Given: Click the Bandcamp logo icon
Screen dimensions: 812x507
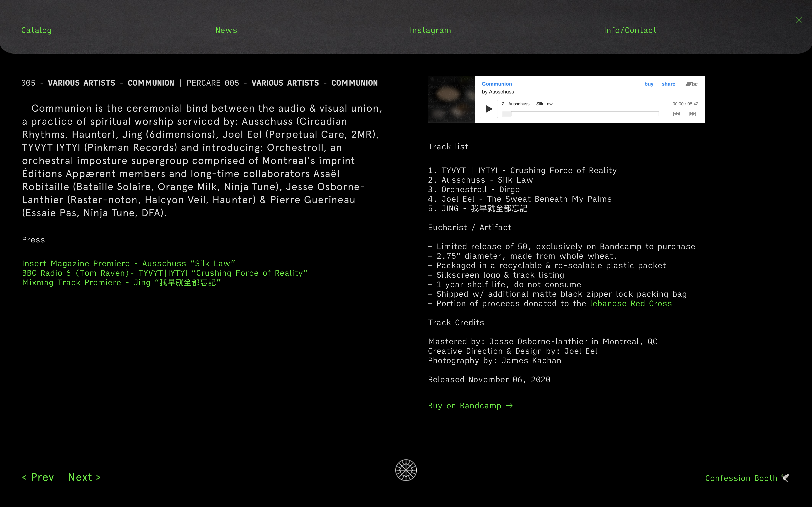Looking at the screenshot, I should pos(691,84).
